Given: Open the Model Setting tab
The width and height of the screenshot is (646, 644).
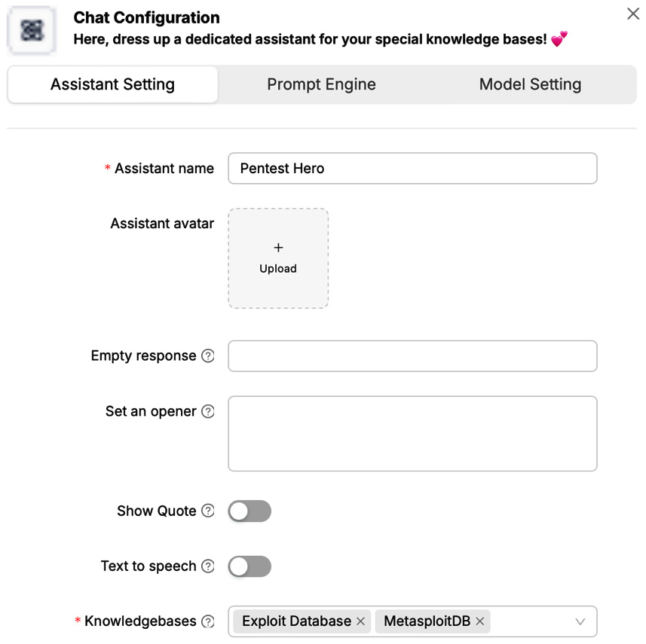Looking at the screenshot, I should [530, 84].
